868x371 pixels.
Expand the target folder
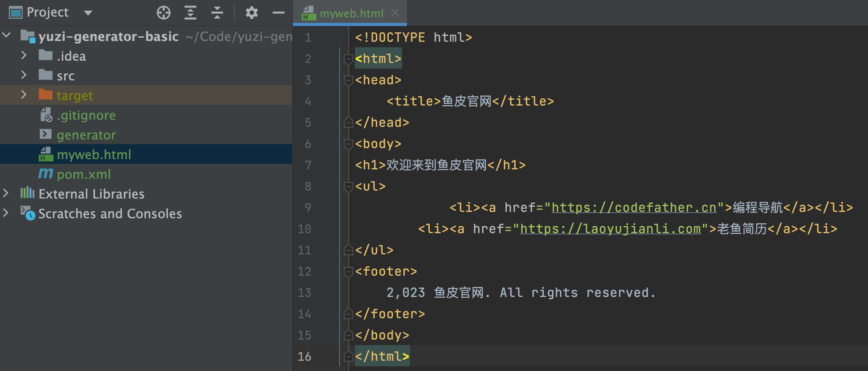point(24,95)
